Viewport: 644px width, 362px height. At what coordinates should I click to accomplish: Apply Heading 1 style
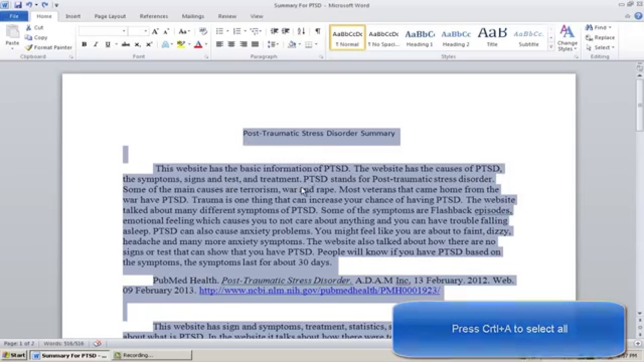[x=420, y=38]
